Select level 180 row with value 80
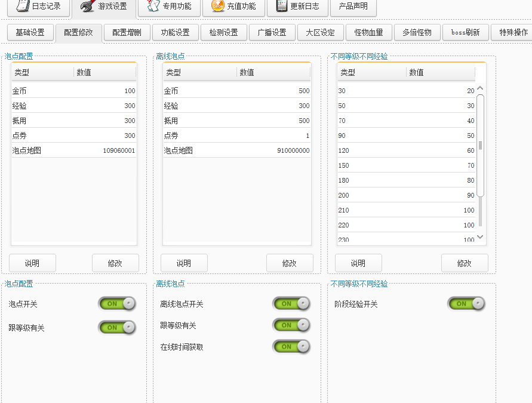This screenshot has width=532, height=403. point(407,180)
